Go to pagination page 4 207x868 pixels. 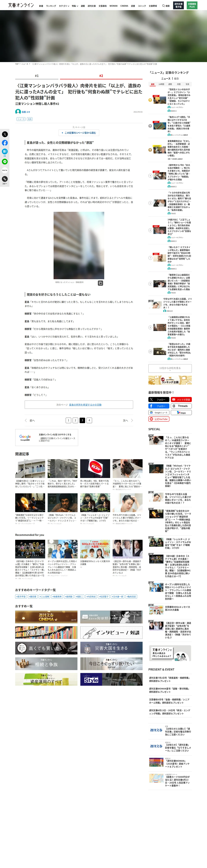coord(89,421)
